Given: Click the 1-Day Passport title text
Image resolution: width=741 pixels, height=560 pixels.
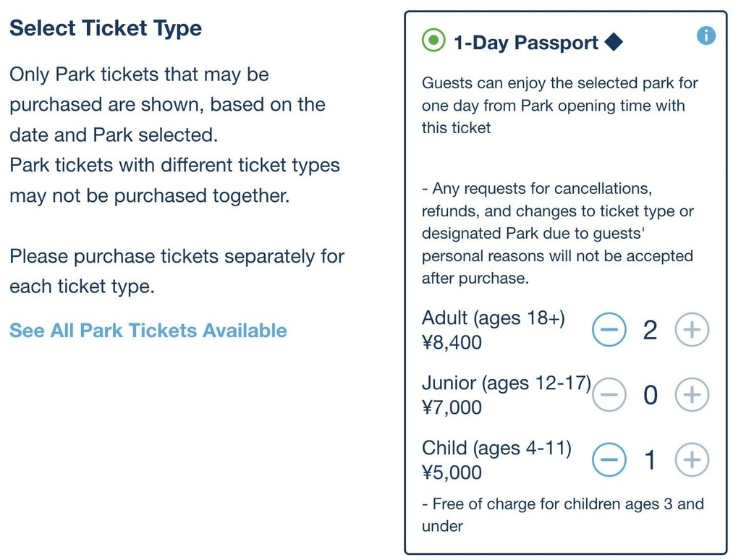Looking at the screenshot, I should (526, 43).
